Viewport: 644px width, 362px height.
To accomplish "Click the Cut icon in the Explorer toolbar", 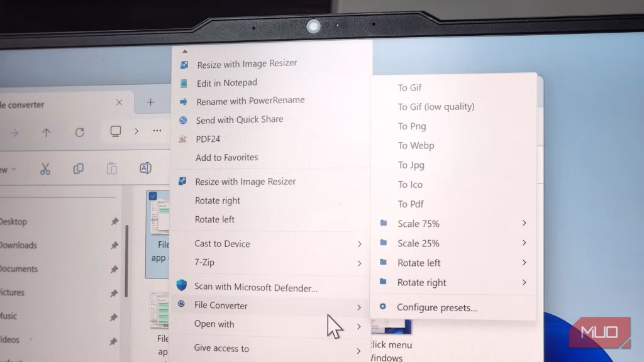I will click(x=45, y=168).
